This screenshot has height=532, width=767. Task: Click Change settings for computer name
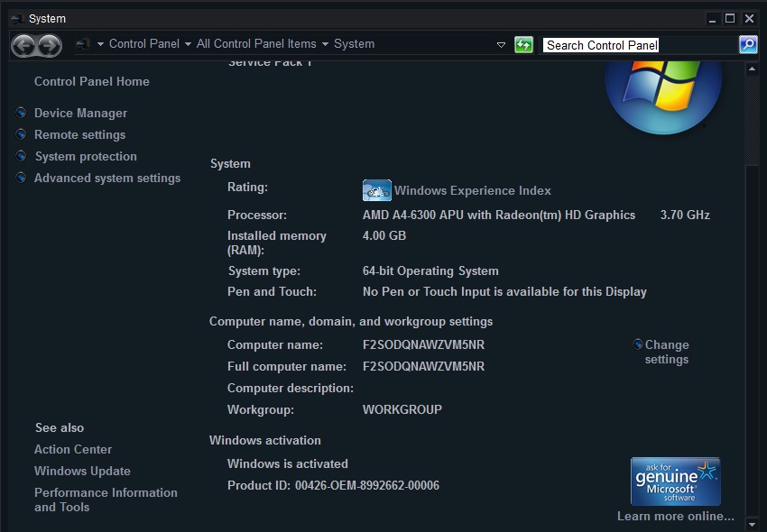click(x=667, y=352)
